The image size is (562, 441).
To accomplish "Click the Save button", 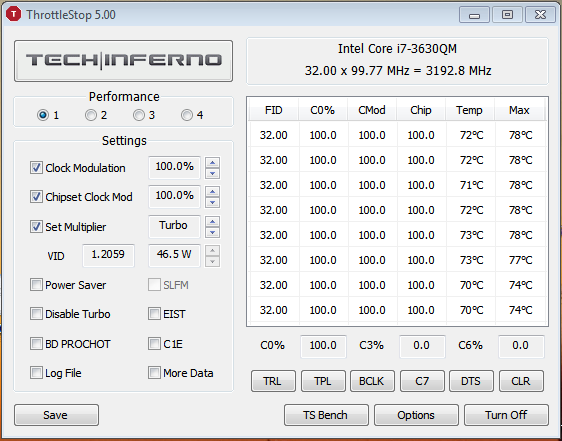I will [x=56, y=415].
